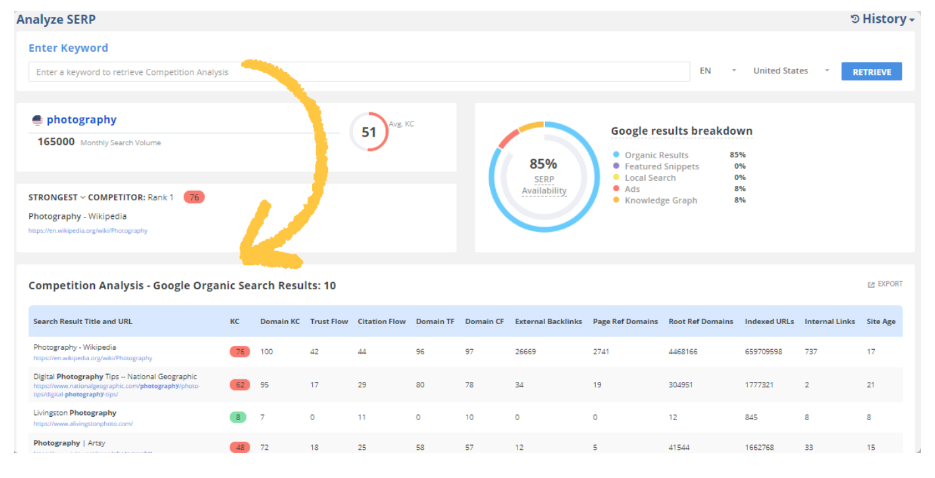Screen dimensions: 935x478
Task: Click the flag icon beside photography keyword
Action: [x=38, y=120]
